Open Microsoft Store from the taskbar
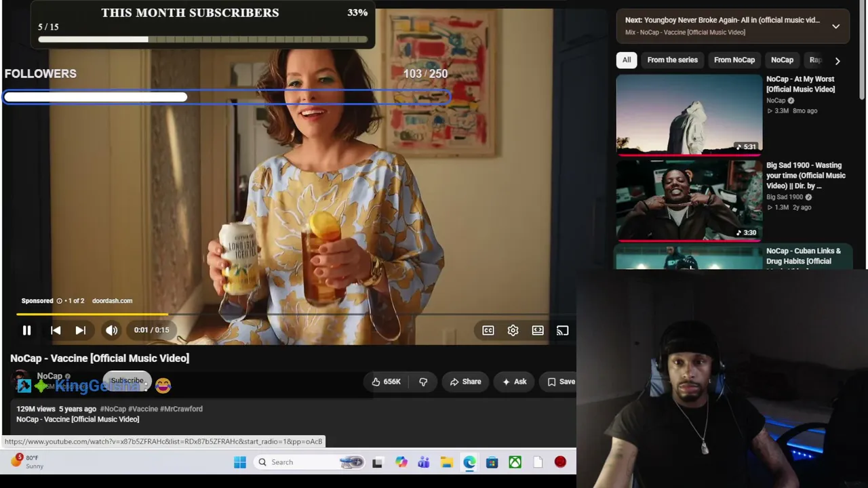The width and height of the screenshot is (868, 488). coord(492,462)
